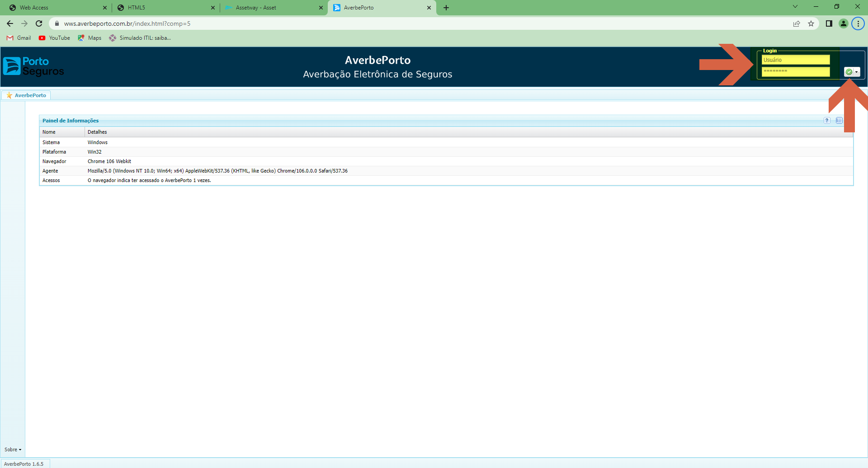Click the list icon in Painel de Informações

[x=839, y=121]
